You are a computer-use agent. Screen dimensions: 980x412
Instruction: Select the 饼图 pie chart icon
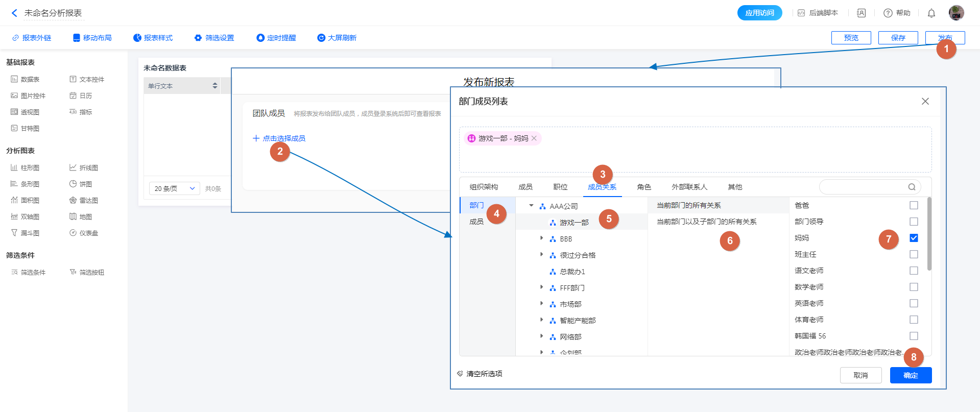tap(73, 184)
